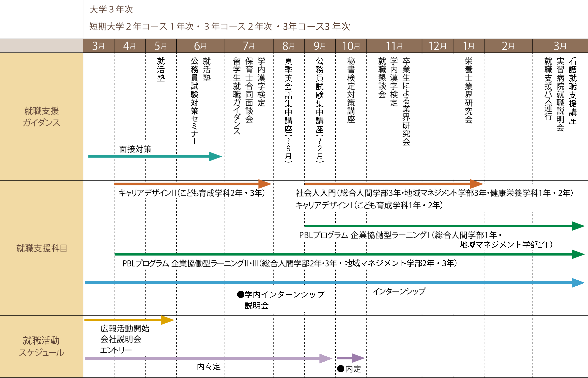This screenshot has width=588, height=378.
Task: Click the 大学3年次 heading text
Action: coord(111,10)
